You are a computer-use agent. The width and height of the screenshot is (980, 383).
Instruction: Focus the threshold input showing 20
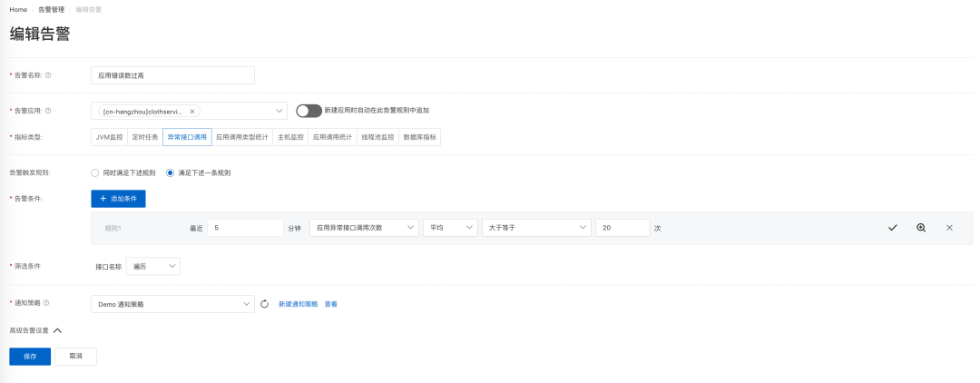coord(622,228)
